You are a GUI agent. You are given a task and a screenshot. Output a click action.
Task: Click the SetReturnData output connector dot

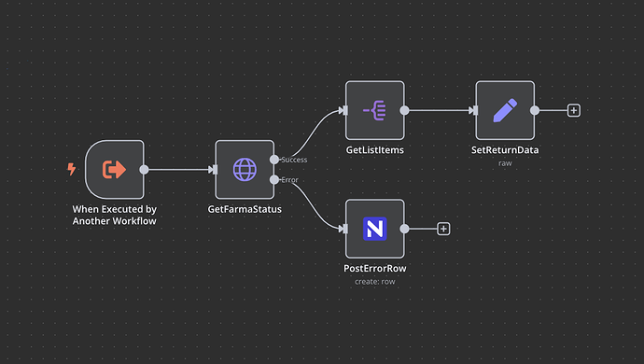tap(535, 110)
